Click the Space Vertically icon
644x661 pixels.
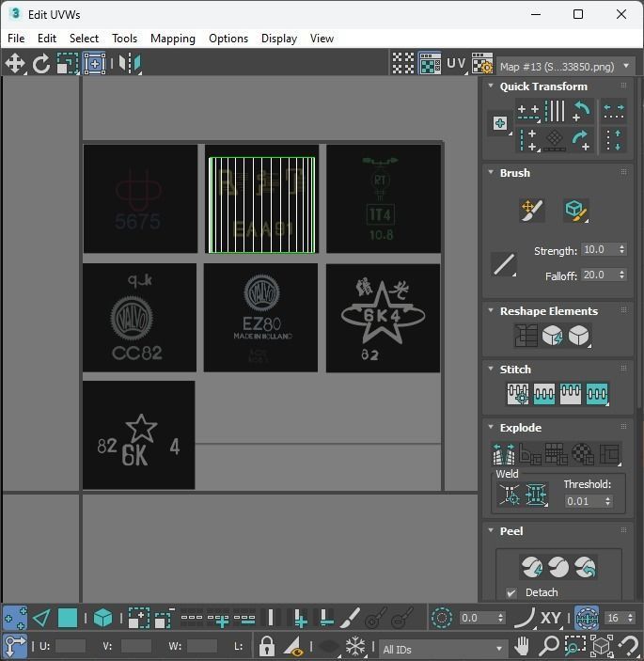click(614, 140)
